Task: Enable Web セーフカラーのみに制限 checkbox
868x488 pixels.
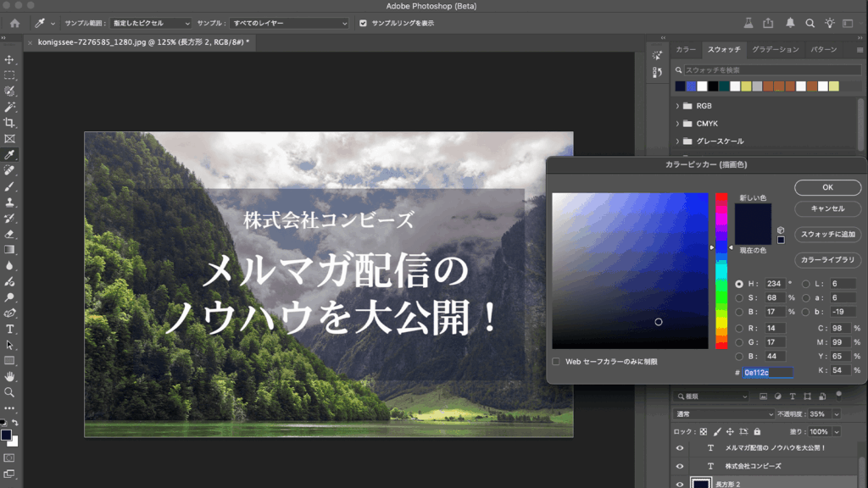Action: click(x=556, y=361)
